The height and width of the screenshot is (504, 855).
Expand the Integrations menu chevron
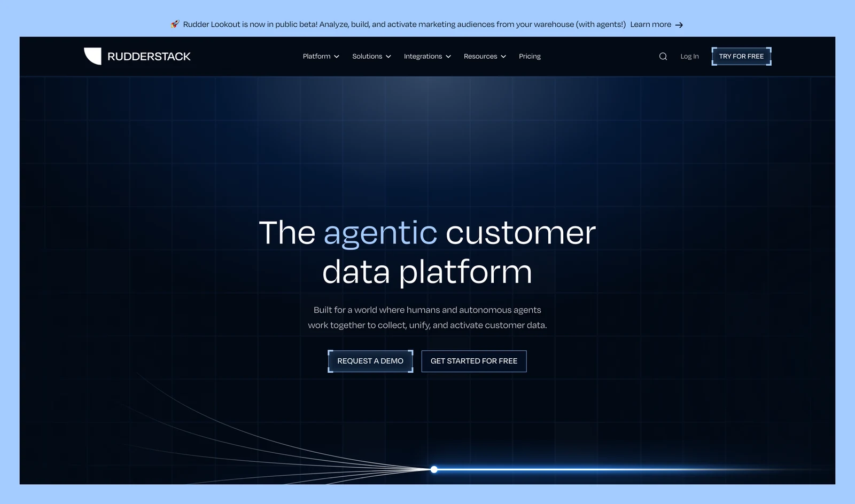[448, 57]
